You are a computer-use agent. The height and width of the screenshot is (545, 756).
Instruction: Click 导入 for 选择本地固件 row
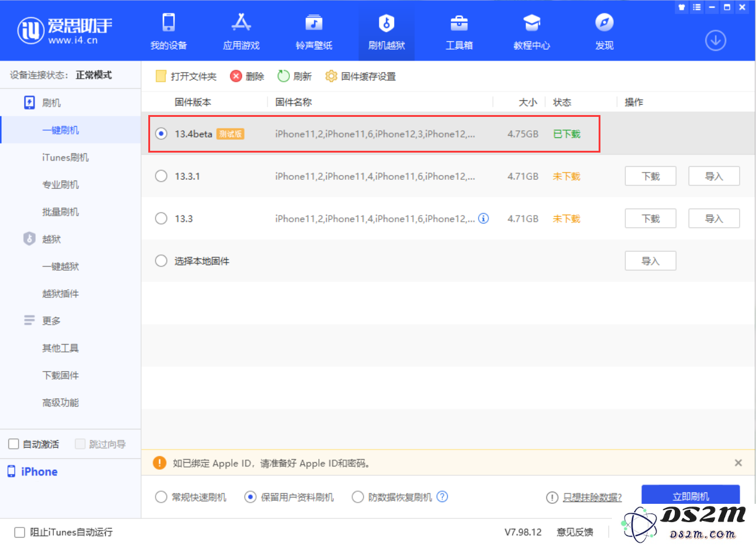coord(650,261)
